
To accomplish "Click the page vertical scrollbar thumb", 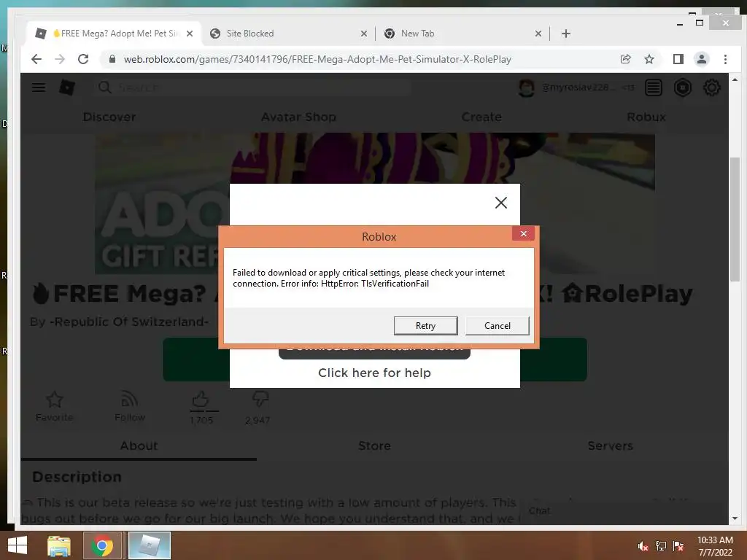I will (735, 219).
